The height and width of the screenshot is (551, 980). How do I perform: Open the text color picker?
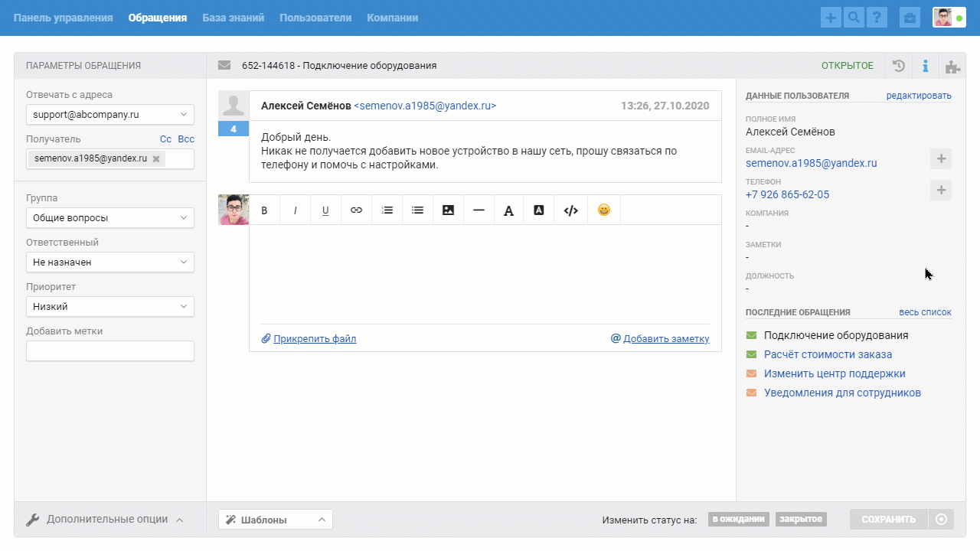click(x=508, y=210)
